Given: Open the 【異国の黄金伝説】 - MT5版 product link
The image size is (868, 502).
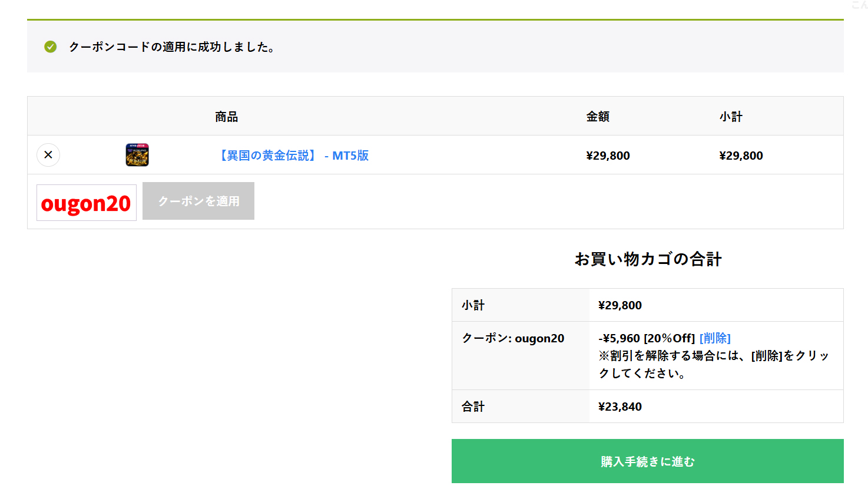Looking at the screenshot, I should pyautogui.click(x=292, y=156).
